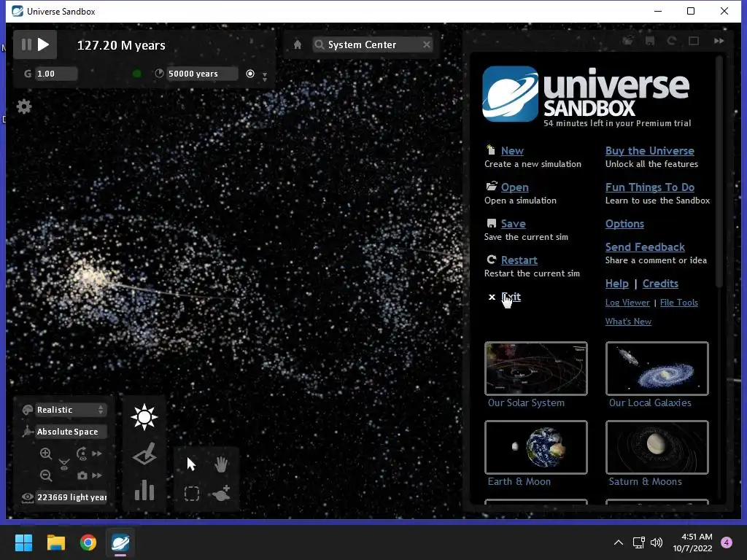Viewport: 747px width, 560px height.
Task: Click the side panel vertical scrollbar
Action: coord(719,171)
